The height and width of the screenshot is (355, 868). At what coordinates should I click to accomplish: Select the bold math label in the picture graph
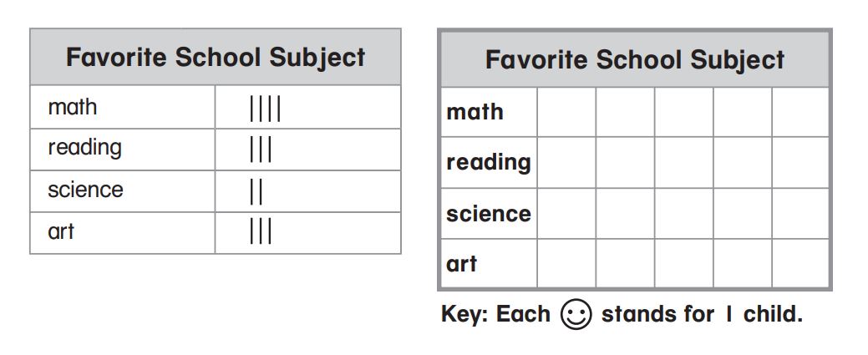(x=475, y=112)
